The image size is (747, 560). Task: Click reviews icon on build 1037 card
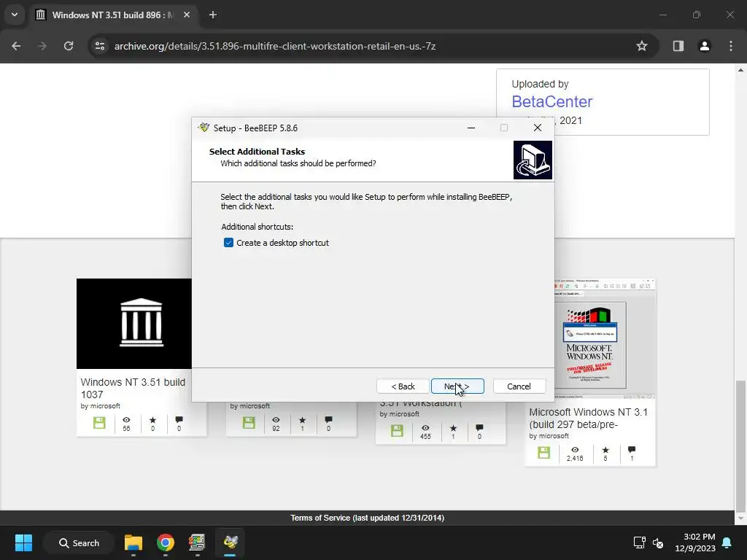(179, 420)
